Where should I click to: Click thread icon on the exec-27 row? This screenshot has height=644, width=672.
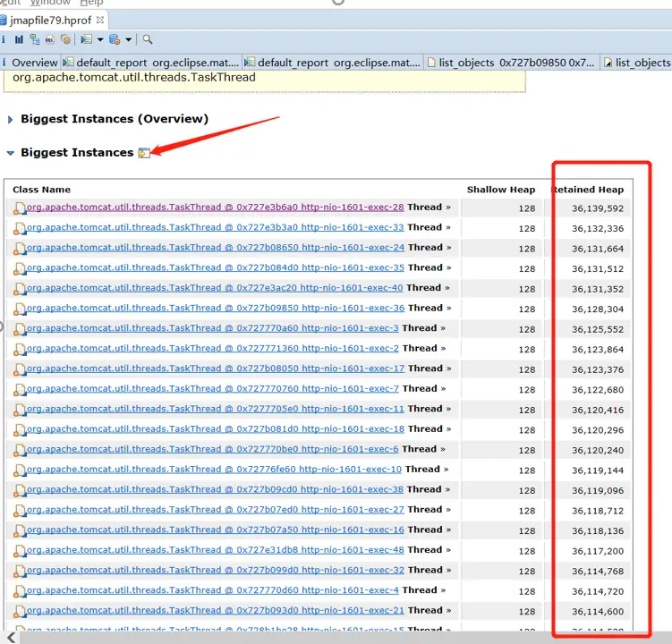(x=20, y=511)
